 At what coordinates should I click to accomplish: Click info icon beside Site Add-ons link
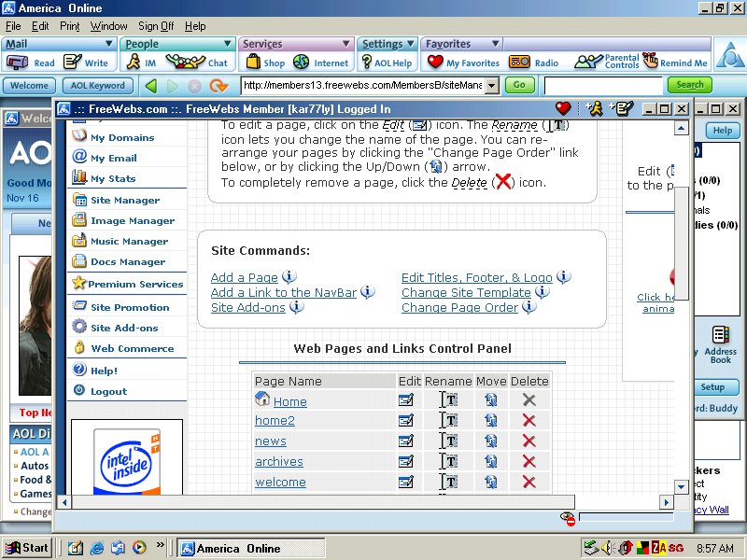(297, 307)
